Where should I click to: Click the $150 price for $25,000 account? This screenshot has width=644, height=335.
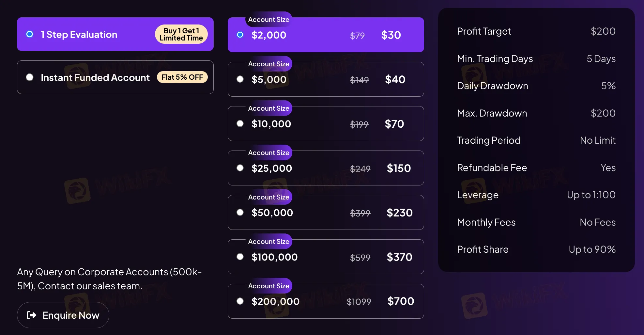399,168
